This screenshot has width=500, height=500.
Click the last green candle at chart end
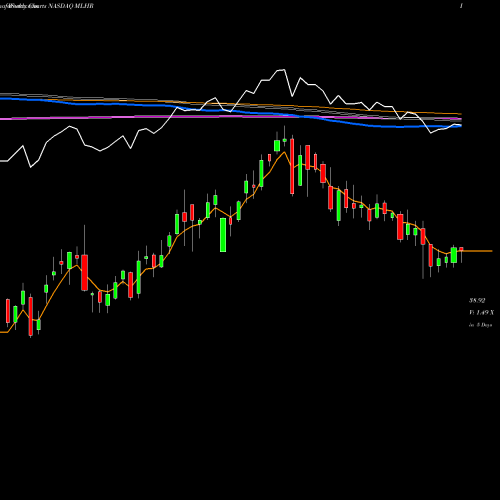click(454, 255)
